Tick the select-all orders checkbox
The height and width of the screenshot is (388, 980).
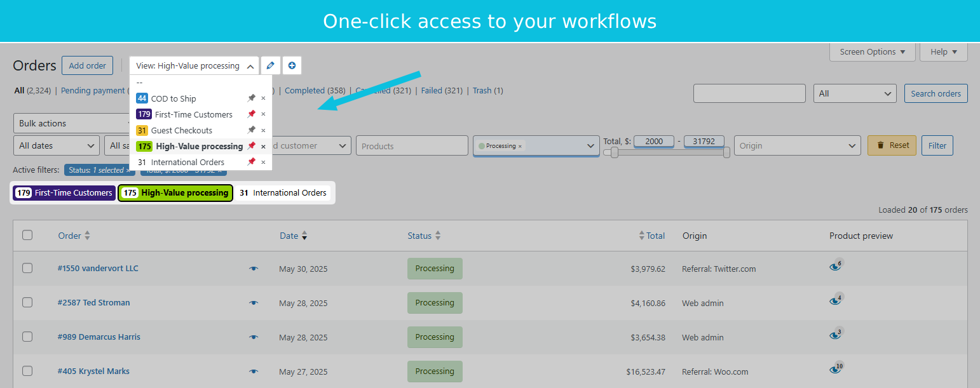(x=27, y=235)
